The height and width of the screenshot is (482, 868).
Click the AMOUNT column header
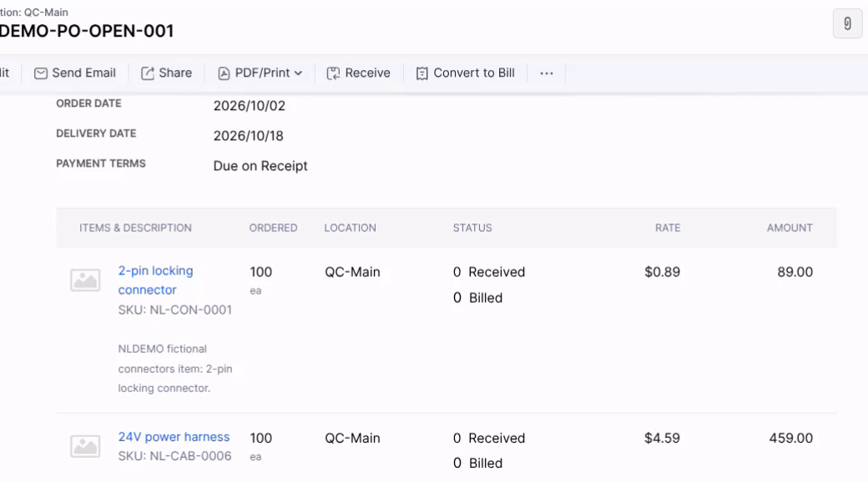coord(790,228)
